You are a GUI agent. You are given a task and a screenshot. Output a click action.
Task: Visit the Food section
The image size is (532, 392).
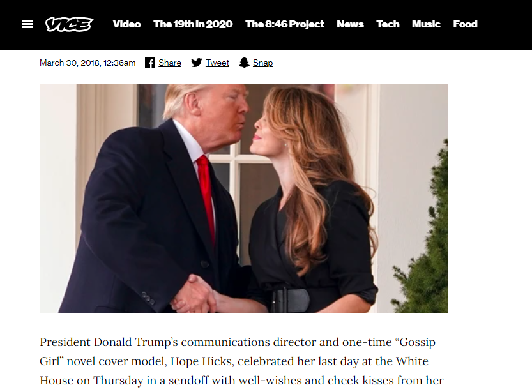point(465,24)
